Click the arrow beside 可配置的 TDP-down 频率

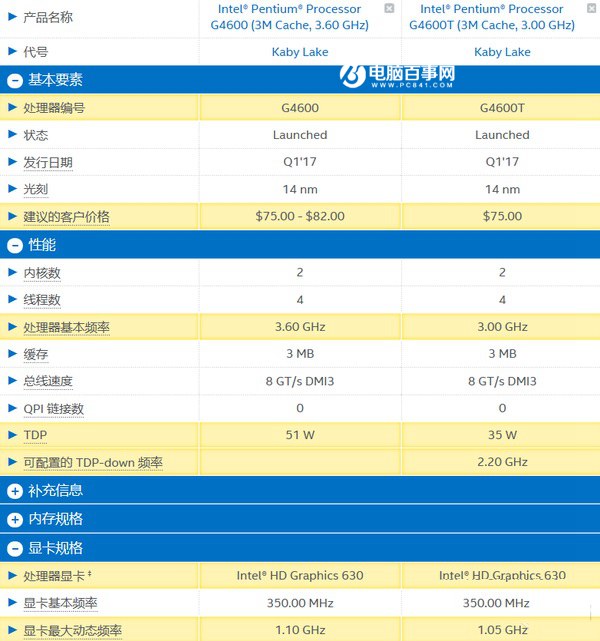pyautogui.click(x=12, y=462)
